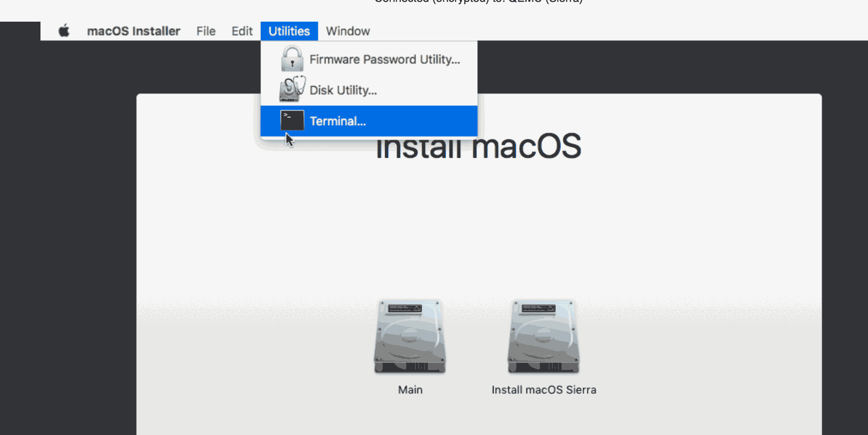Click the Main disk name label

coord(410,390)
